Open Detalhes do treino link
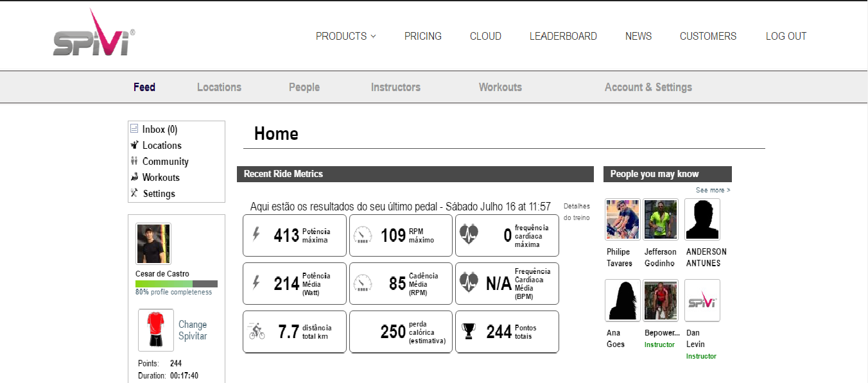This screenshot has width=868, height=383. 577,212
